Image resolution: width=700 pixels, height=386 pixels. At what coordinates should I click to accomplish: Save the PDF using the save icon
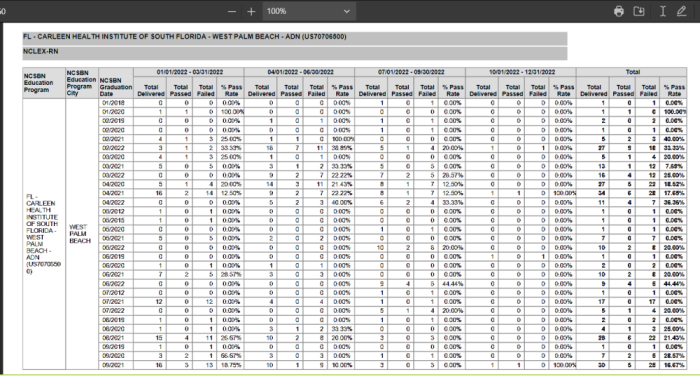pos(639,11)
